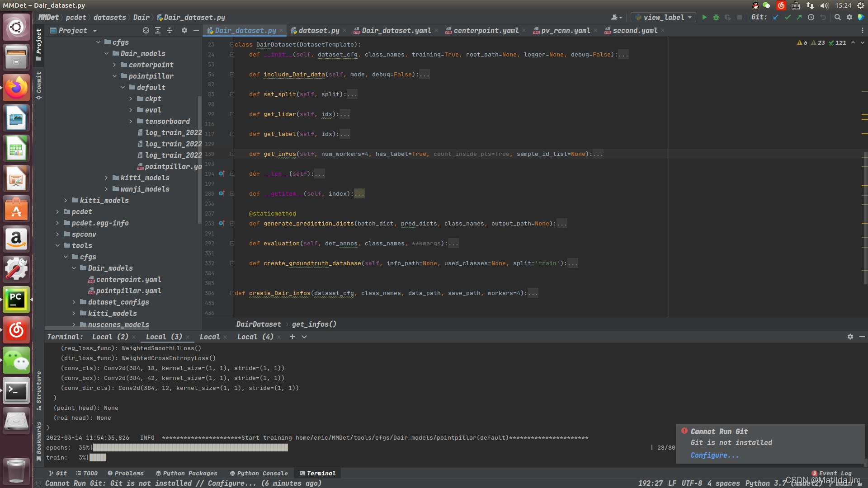Open the view_label run configuration dropdown
Image resolution: width=868 pixels, height=488 pixels.
coord(663,17)
